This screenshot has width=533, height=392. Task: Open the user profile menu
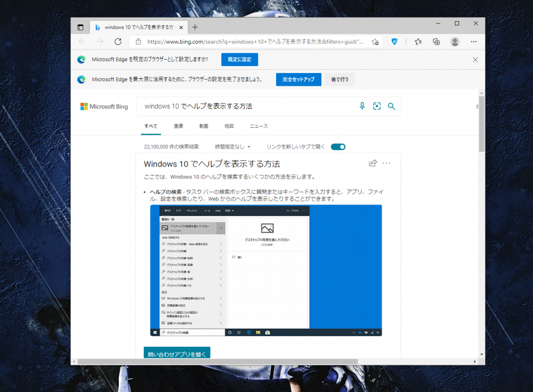click(455, 42)
